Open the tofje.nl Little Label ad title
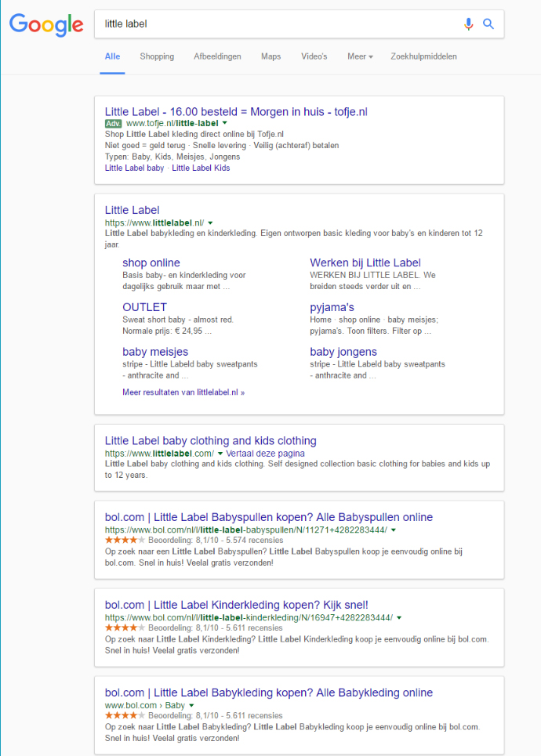Image resolution: width=541 pixels, height=756 pixels. coord(236,112)
